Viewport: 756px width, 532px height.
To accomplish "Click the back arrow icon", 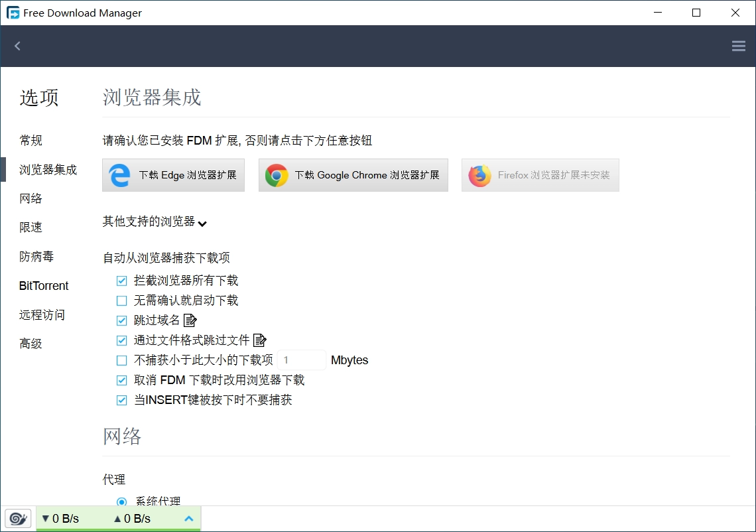I will point(18,46).
